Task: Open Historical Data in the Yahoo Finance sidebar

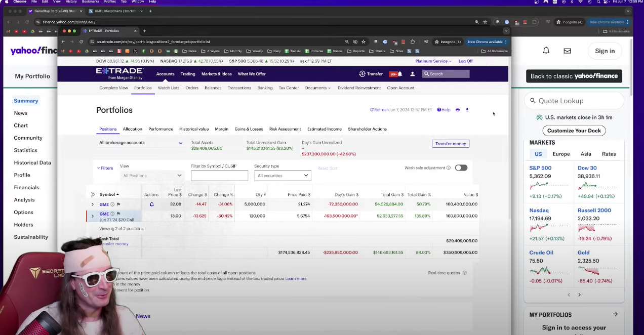Action: 32,162
